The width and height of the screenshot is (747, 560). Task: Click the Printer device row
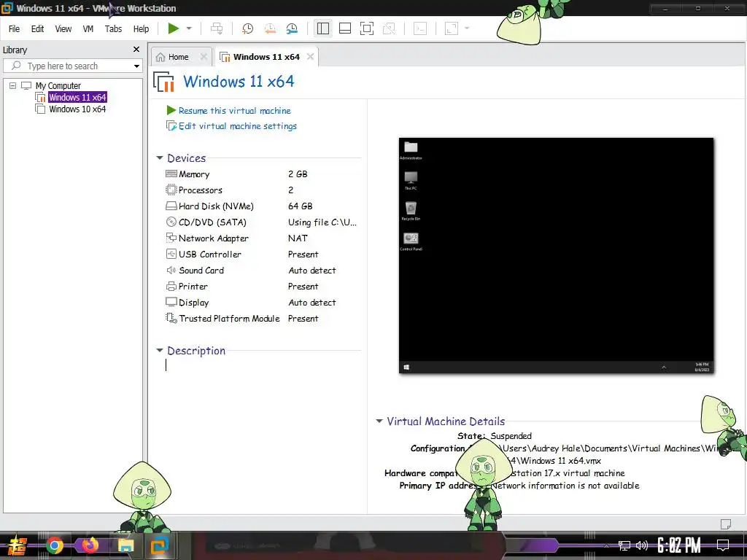[262, 286]
